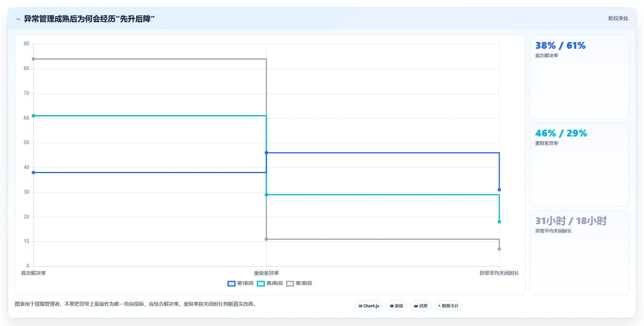Click the y-axis value 90
This screenshot has width=644, height=326.
(26, 44)
